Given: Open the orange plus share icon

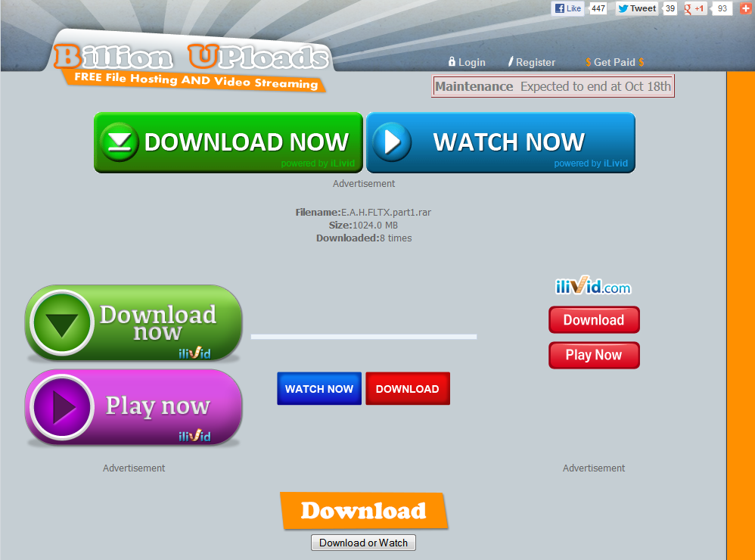Looking at the screenshot, I should tap(745, 8).
